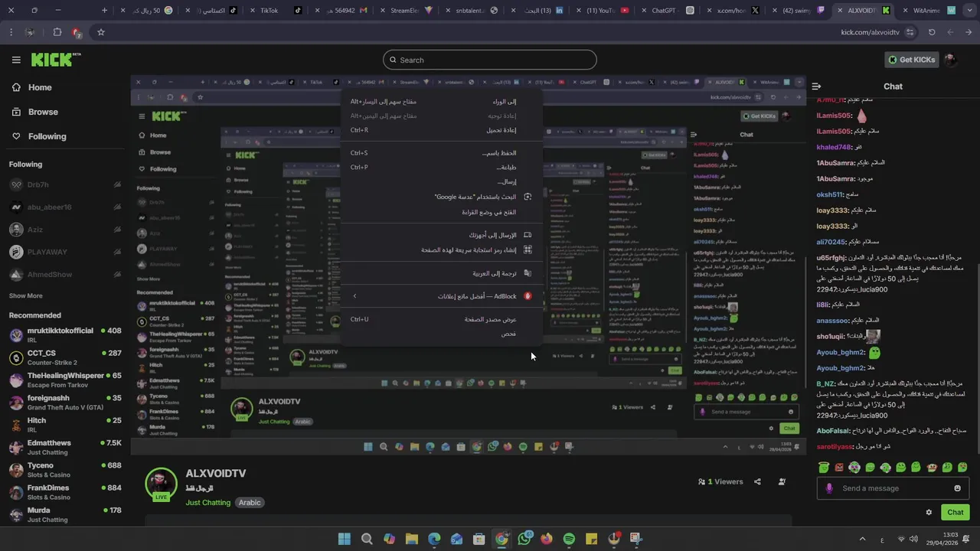Open recommended channel mruktikktokofficial
The height and width of the screenshot is (551, 980).
(65, 335)
